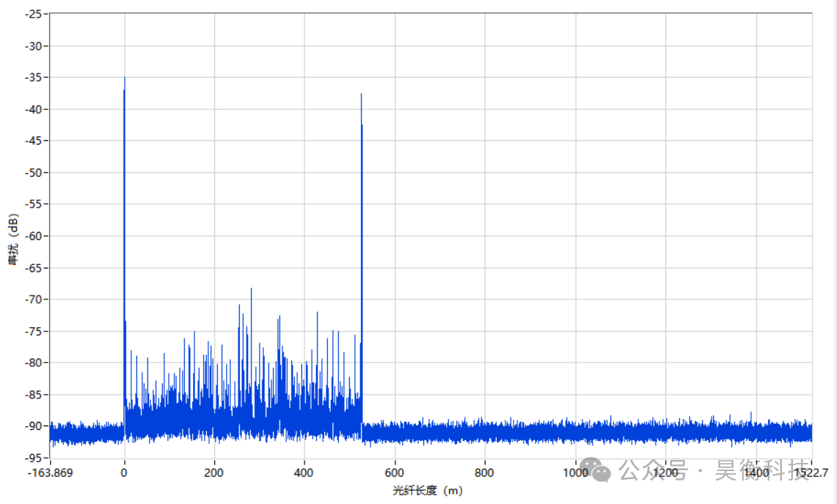Click the x-axis minimum value -163.869

50,473
